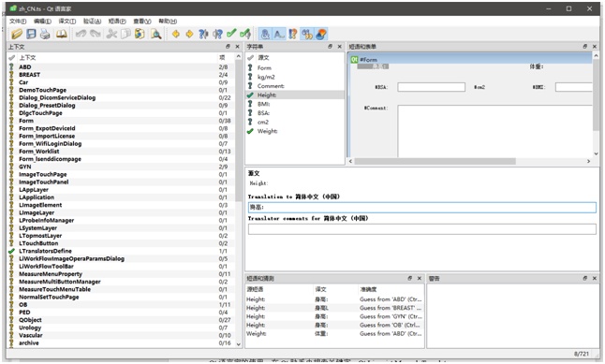Open the 短语(P) menu
The height and width of the screenshot is (364, 605).
pyautogui.click(x=117, y=22)
